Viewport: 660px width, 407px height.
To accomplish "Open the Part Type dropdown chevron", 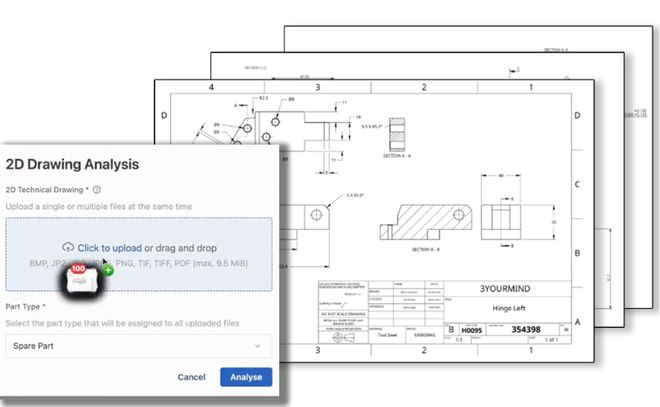I will tap(259, 345).
